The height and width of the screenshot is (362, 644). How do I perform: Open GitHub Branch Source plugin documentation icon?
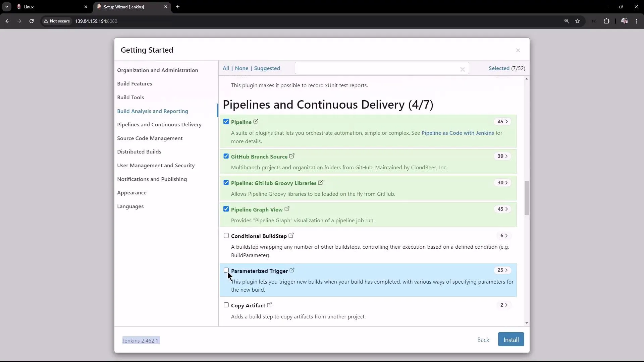[292, 155]
